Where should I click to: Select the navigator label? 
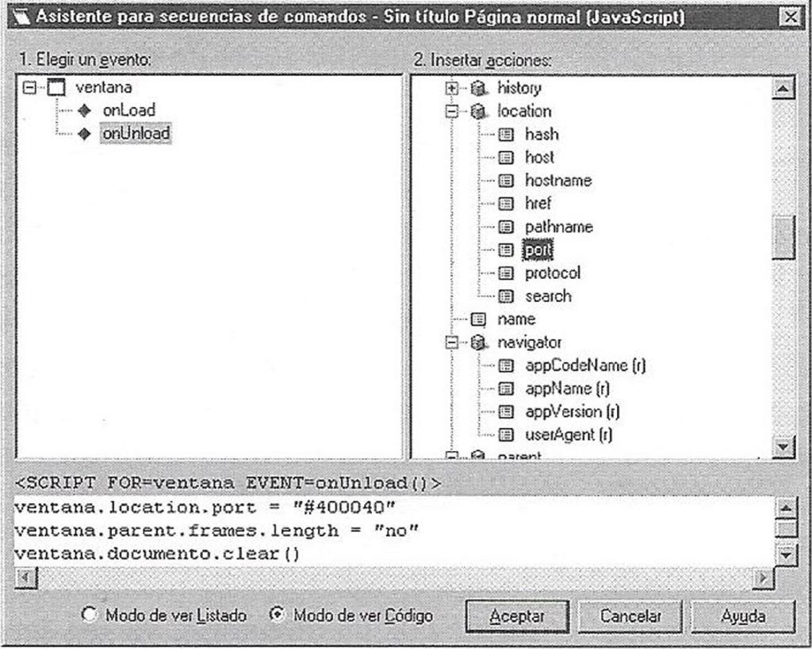coord(529,342)
